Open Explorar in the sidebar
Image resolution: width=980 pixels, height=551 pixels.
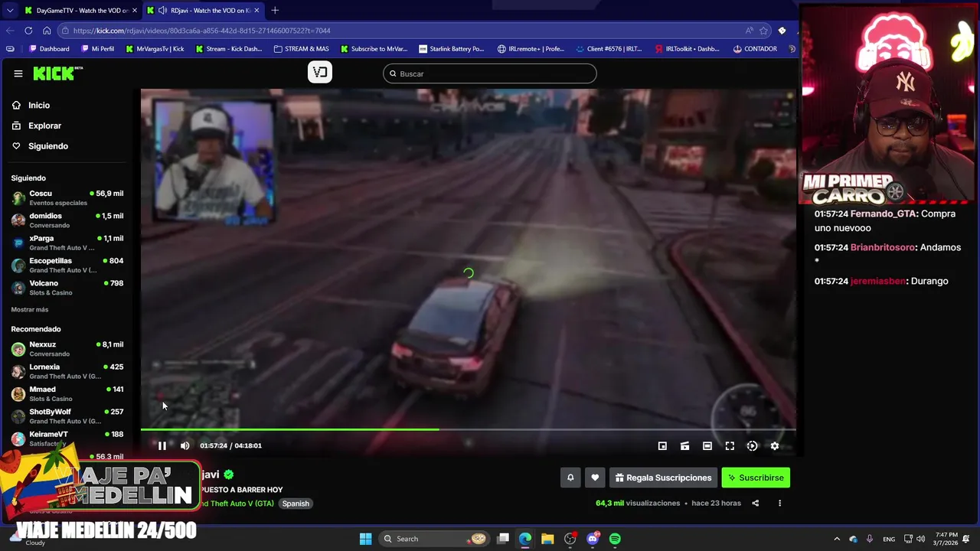pos(44,126)
